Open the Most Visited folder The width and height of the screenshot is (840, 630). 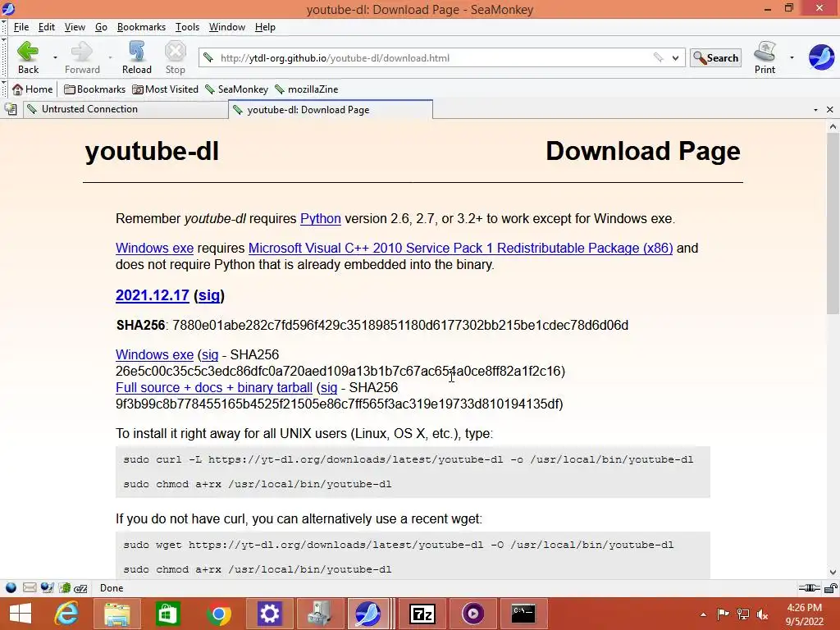[166, 89]
